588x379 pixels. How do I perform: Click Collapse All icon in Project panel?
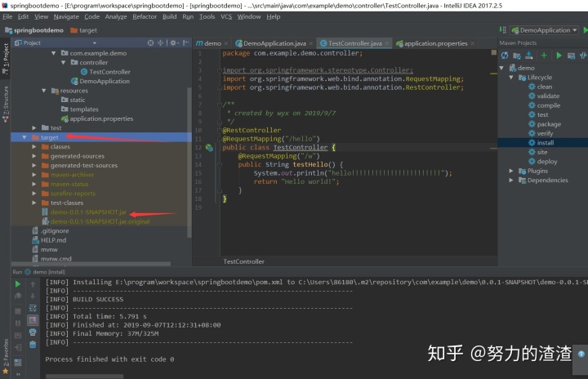pyautogui.click(x=161, y=42)
